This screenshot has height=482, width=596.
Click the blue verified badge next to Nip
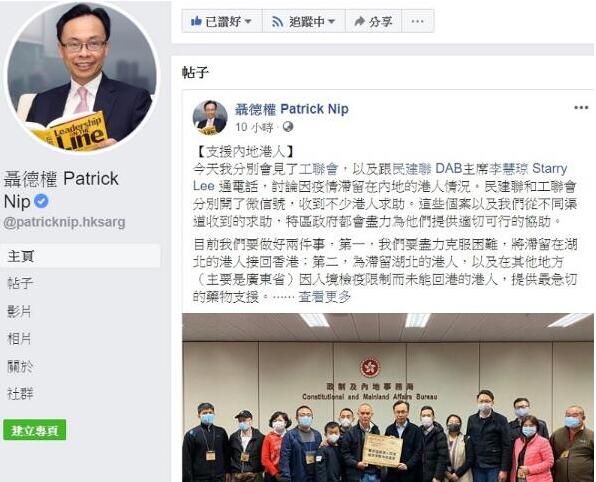pyautogui.click(x=41, y=201)
